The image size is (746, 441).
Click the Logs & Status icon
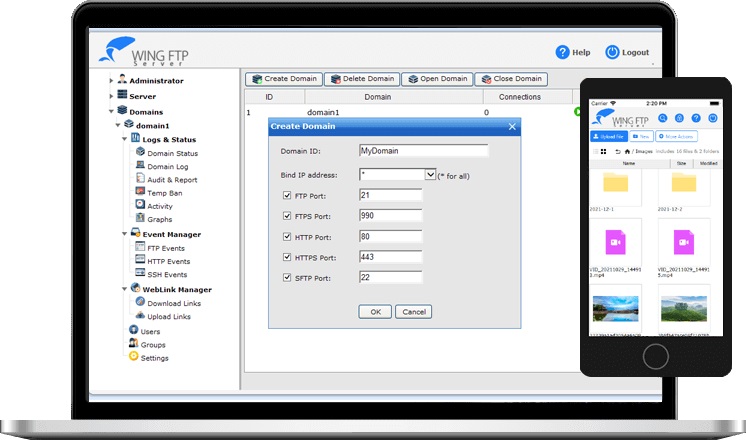tap(136, 138)
